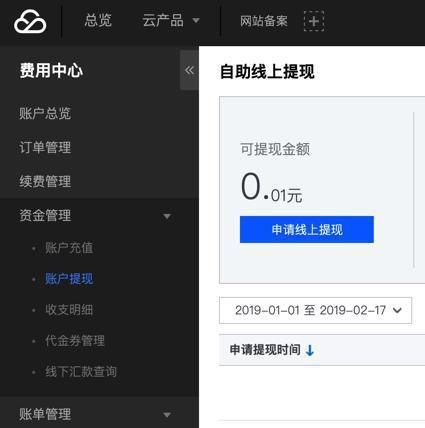Collapse the 资金管理 section arrow
The image size is (425, 428).
167,216
